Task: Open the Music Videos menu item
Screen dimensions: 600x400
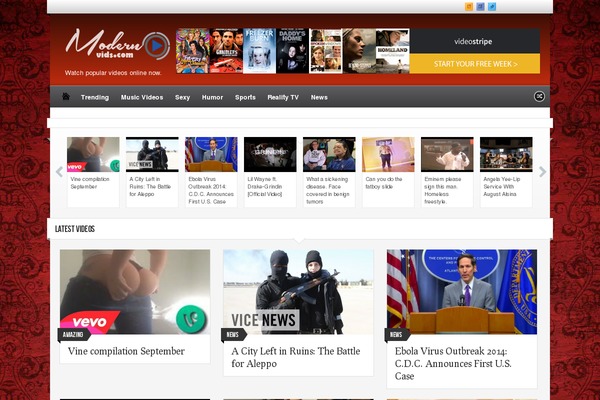Action: [x=142, y=97]
